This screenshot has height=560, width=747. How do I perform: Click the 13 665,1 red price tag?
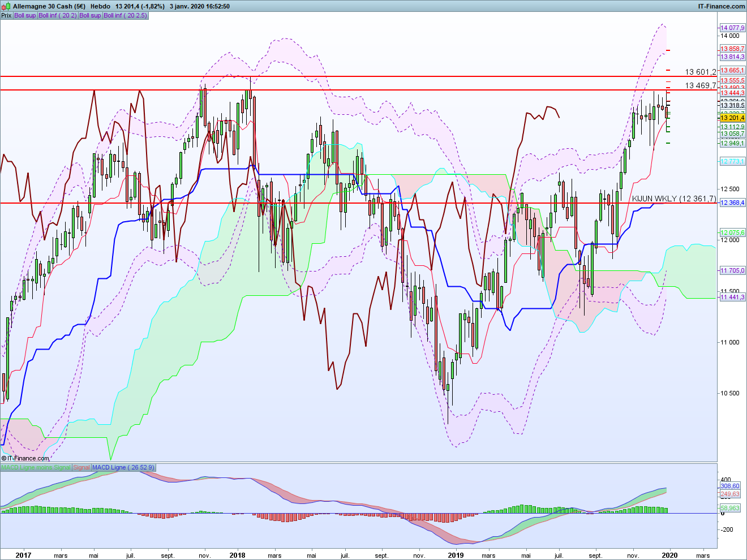(732, 70)
